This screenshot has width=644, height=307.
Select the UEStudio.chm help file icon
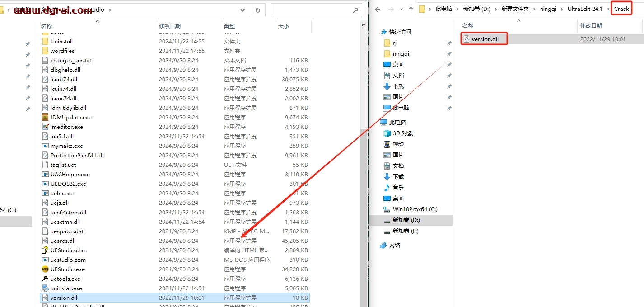pyautogui.click(x=45, y=250)
